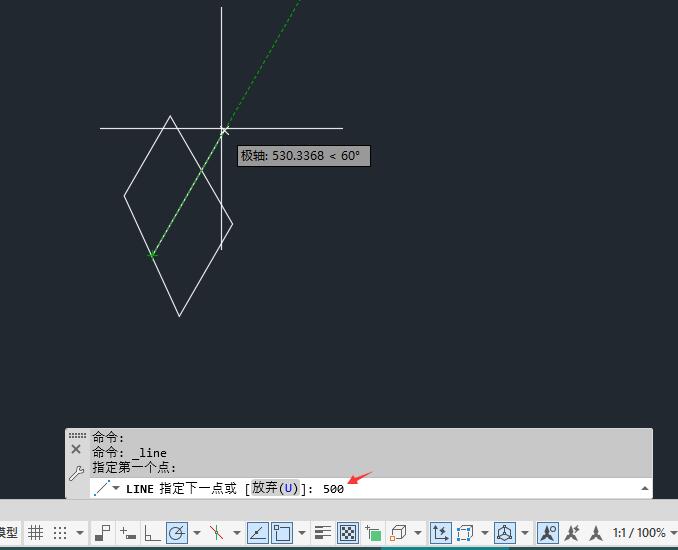Choose the 放弃(U) undo option
This screenshot has width=678, height=550.
pyautogui.click(x=275, y=488)
